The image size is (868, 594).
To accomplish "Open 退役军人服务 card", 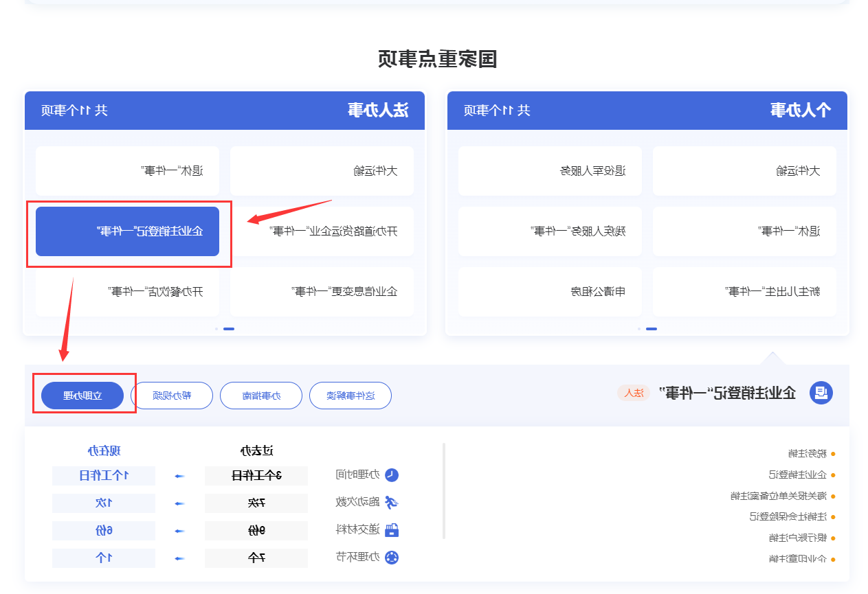I will click(550, 171).
